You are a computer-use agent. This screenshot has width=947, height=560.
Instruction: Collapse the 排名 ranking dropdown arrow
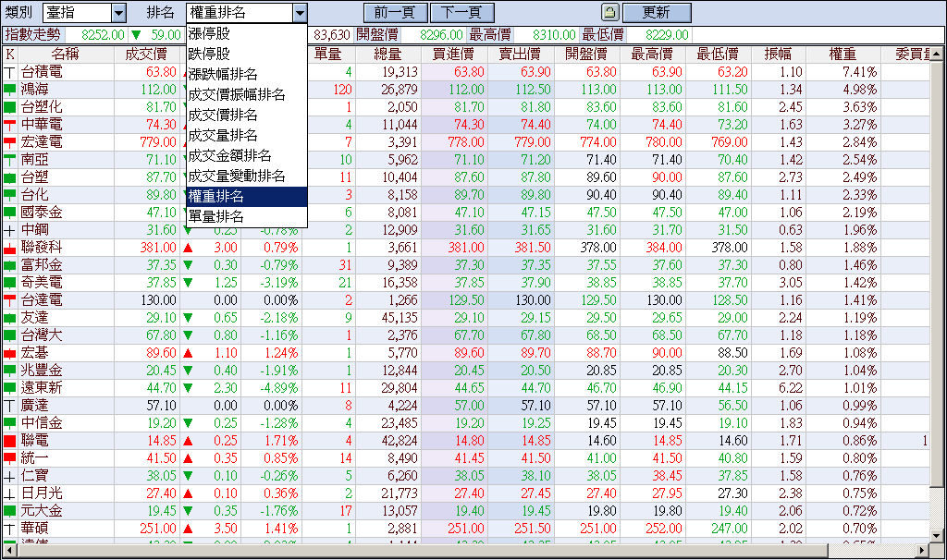coord(300,13)
